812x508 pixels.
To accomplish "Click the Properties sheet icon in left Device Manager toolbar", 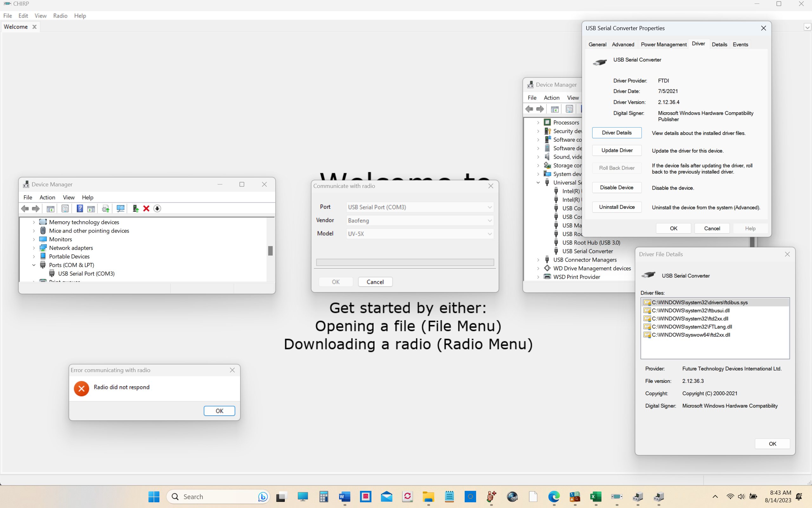I will [65, 209].
